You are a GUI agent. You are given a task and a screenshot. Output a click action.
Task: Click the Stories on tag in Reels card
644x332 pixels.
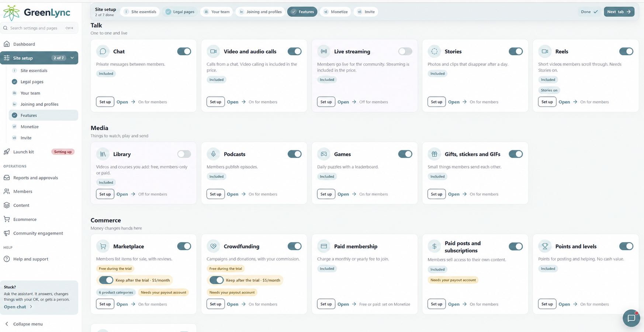549,90
